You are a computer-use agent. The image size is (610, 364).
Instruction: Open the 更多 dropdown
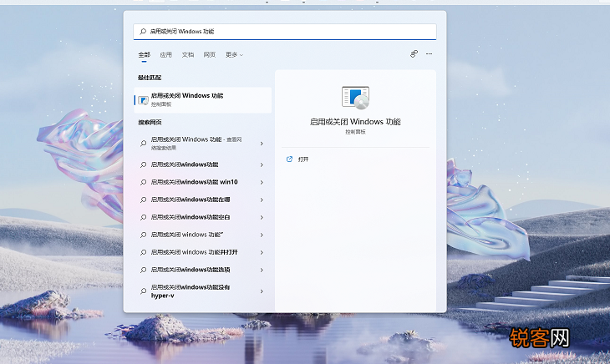(x=234, y=55)
